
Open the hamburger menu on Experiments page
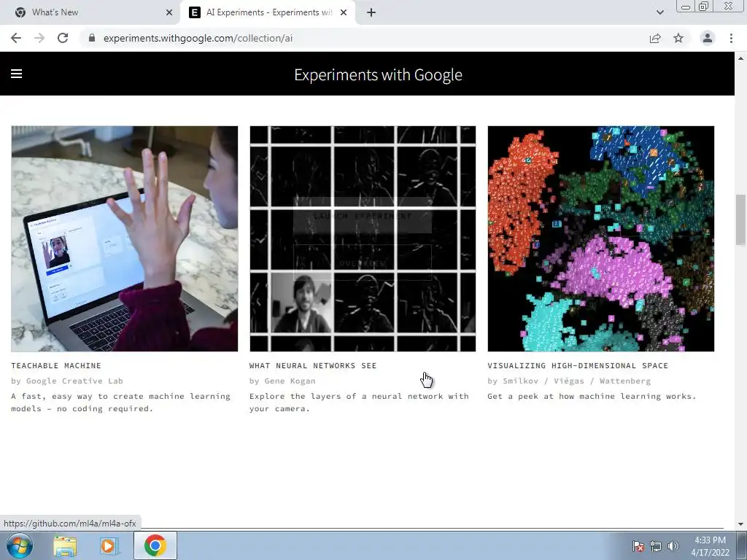point(16,74)
